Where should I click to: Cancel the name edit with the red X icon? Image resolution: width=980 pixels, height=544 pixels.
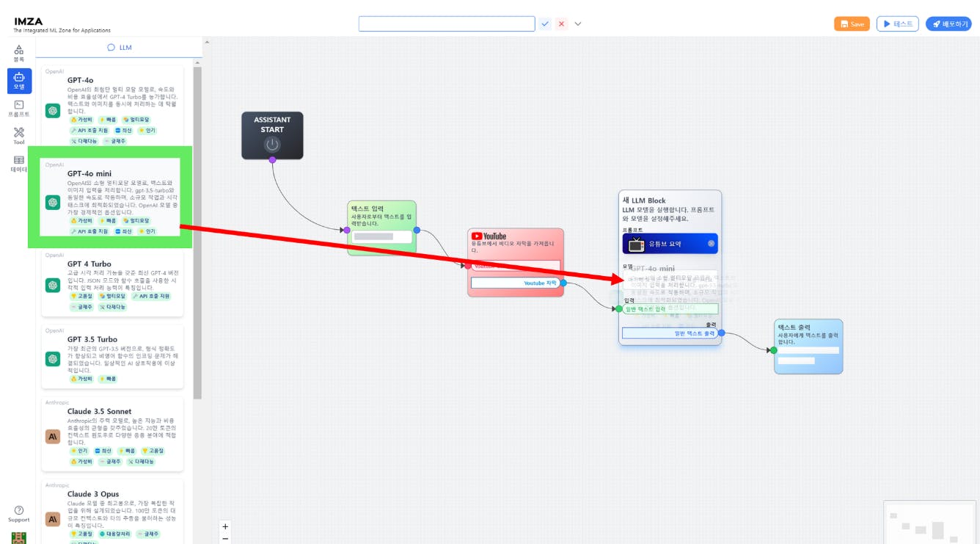(562, 23)
